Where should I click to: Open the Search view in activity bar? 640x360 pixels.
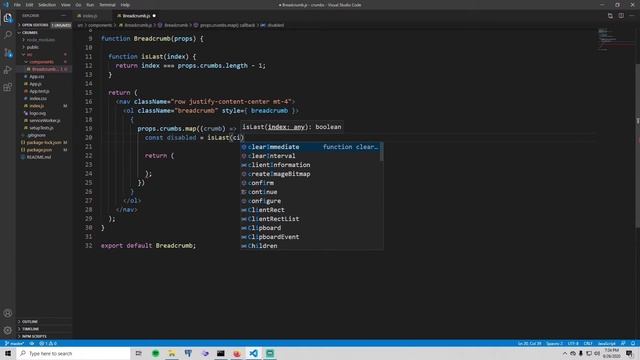tap(8, 35)
